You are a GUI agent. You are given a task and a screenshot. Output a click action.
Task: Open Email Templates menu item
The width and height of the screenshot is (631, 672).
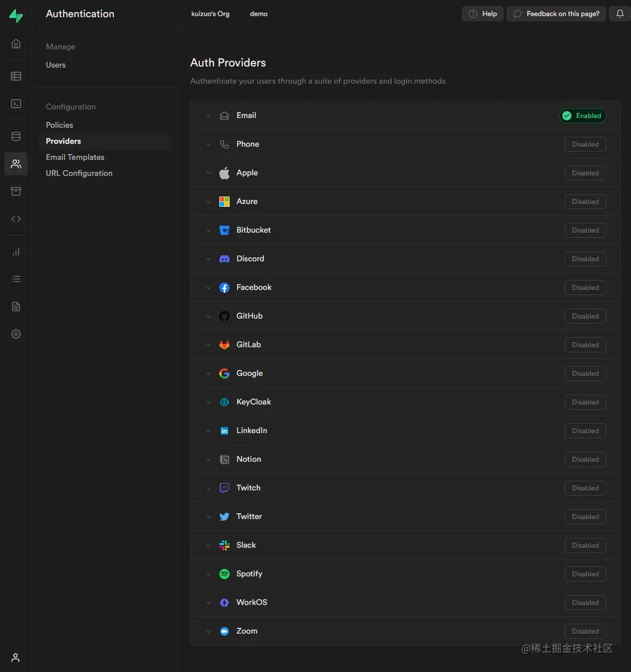click(75, 158)
